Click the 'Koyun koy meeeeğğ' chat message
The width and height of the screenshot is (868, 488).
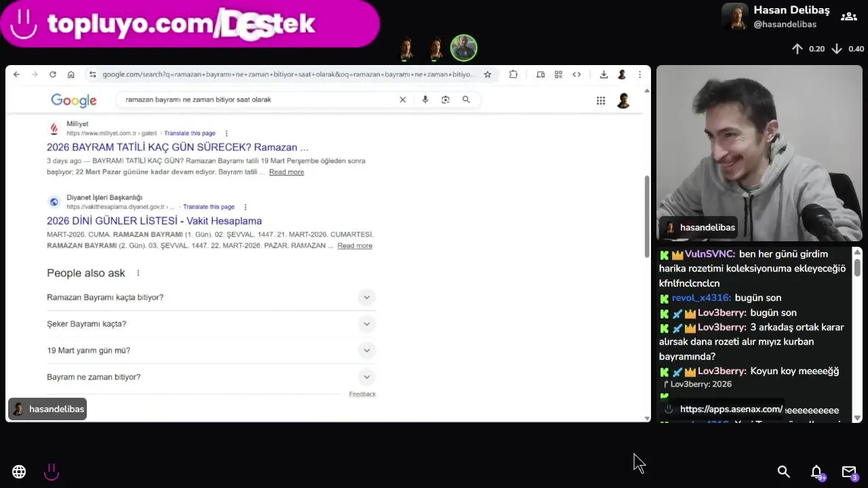(x=795, y=371)
